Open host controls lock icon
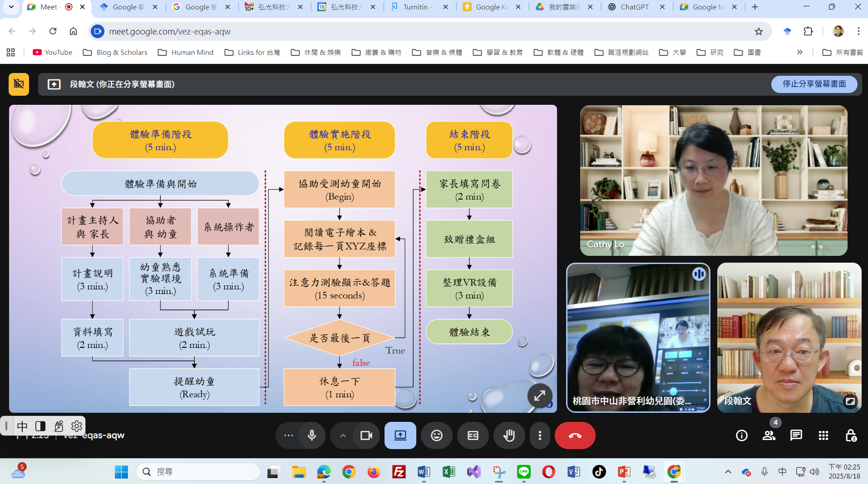This screenshot has height=484, width=868. pyautogui.click(x=851, y=435)
